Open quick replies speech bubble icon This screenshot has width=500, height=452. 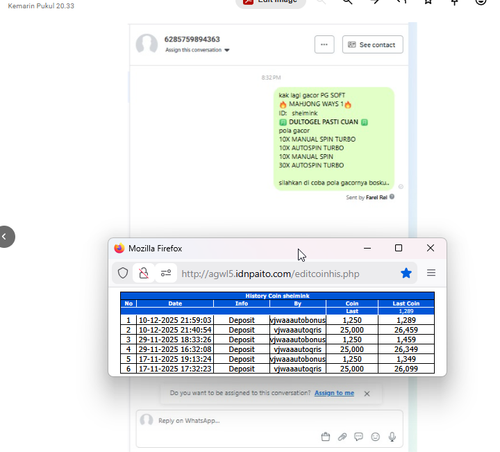point(359,437)
